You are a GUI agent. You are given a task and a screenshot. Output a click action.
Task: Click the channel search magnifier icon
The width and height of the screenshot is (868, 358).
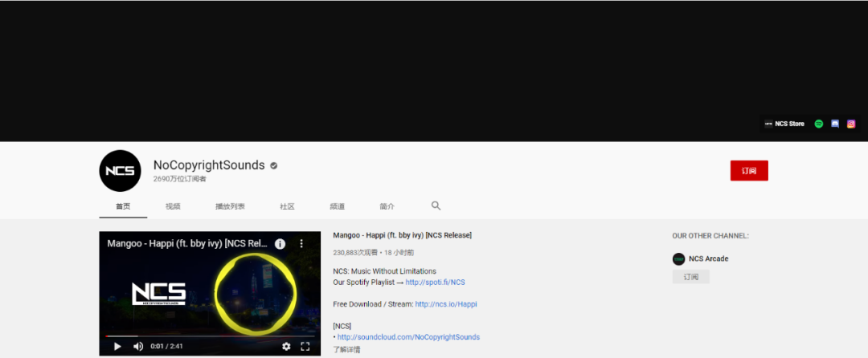click(x=436, y=205)
